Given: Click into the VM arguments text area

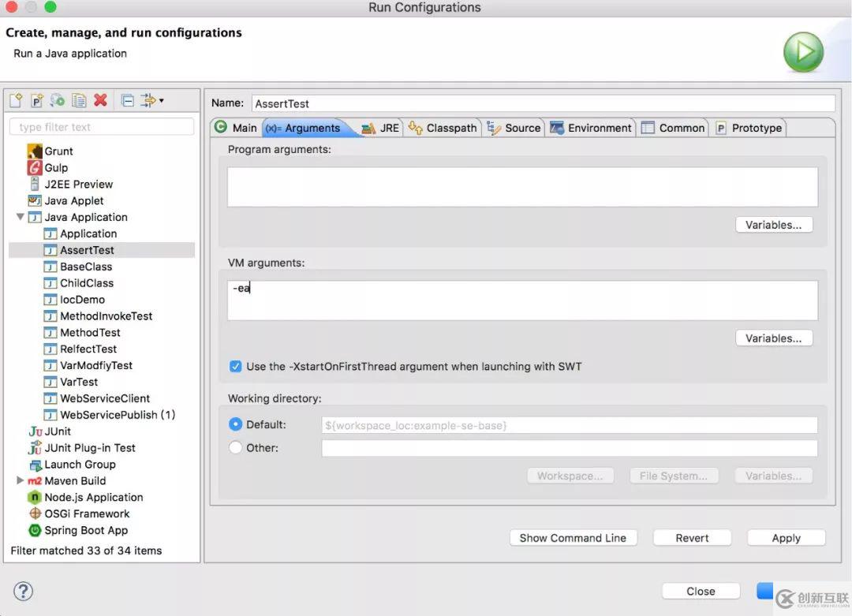Looking at the screenshot, I should (x=521, y=301).
